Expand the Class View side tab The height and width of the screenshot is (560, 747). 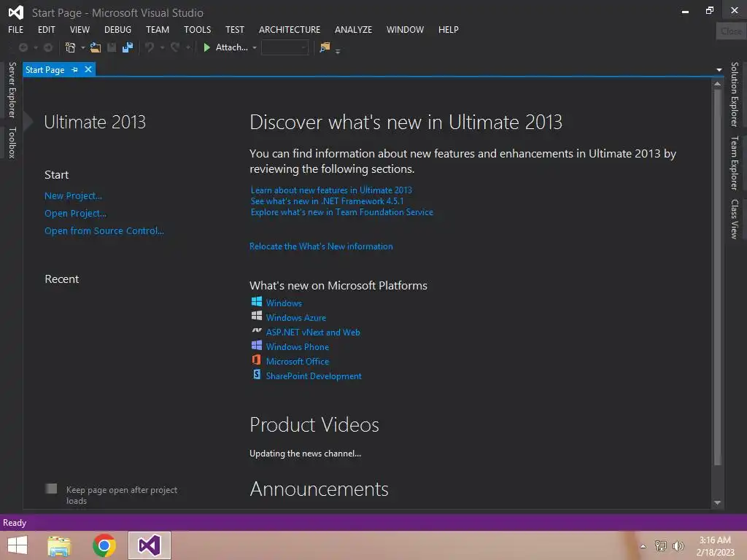pyautogui.click(x=735, y=219)
